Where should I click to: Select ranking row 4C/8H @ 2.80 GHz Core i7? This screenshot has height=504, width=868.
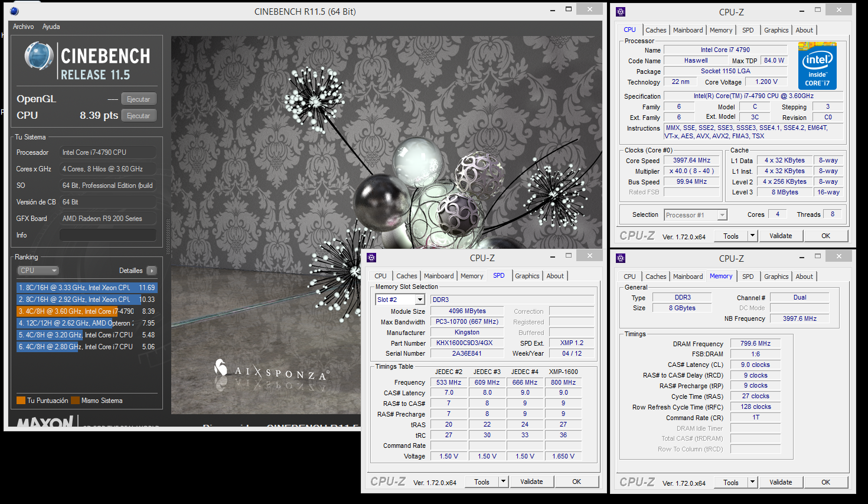[x=87, y=347]
